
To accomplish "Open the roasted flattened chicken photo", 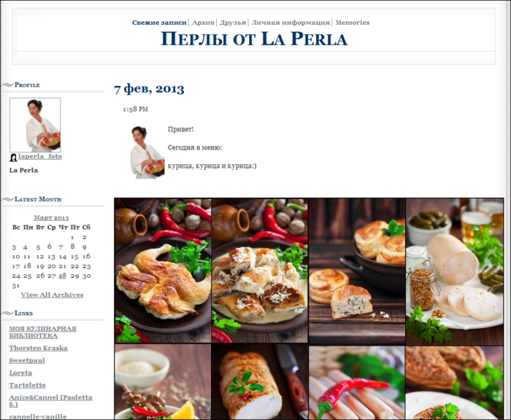I will (x=163, y=271).
